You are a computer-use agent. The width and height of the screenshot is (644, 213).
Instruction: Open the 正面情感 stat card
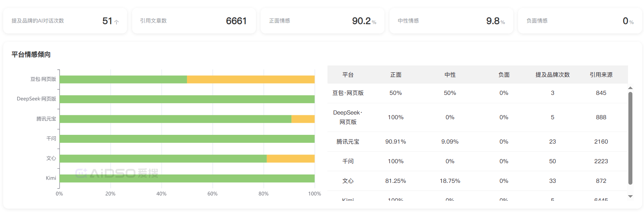pos(322,21)
